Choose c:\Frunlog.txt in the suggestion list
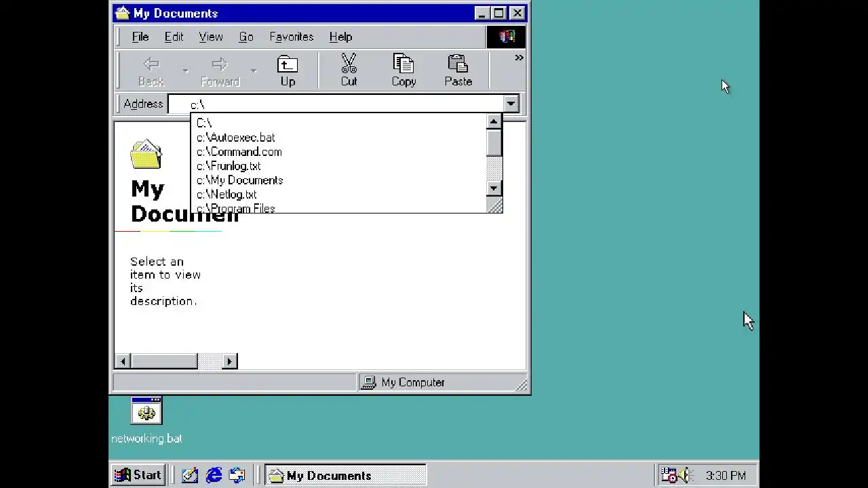 coord(339,166)
